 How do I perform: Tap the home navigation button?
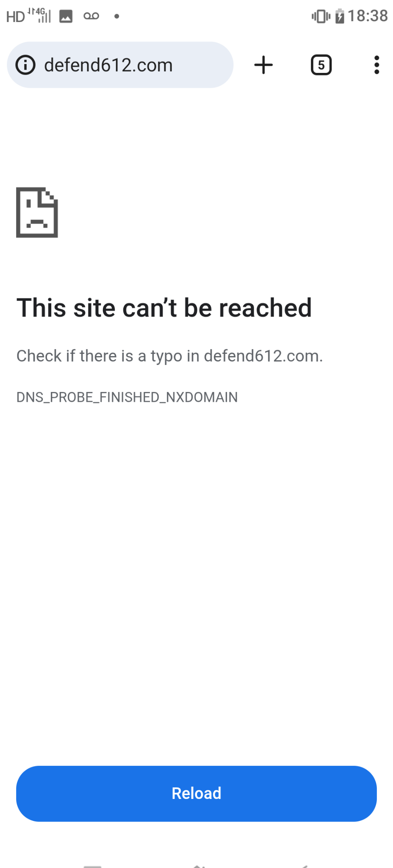pyautogui.click(x=198, y=865)
